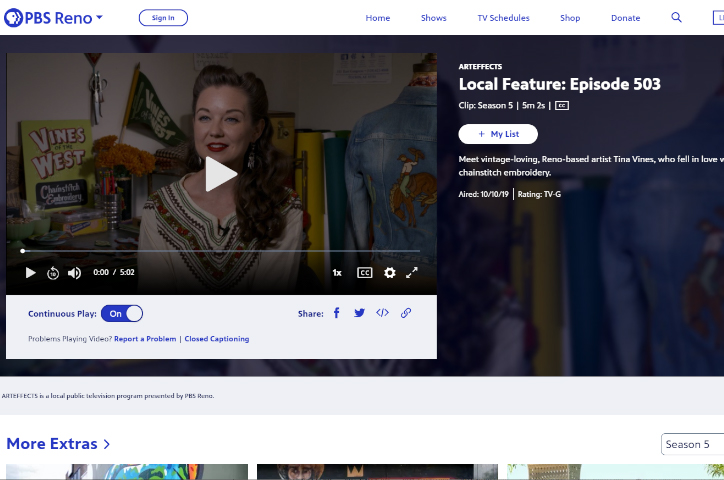724x480 pixels.
Task: Click the large play button on video
Action: 221,174
